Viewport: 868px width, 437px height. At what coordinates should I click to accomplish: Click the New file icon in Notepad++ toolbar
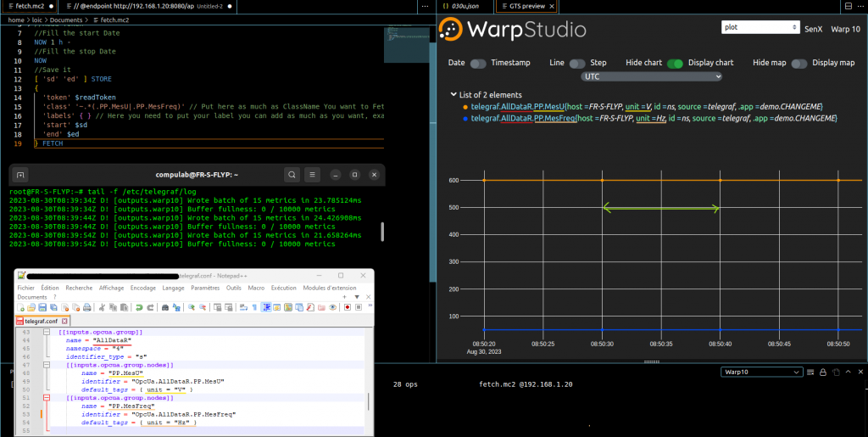[x=20, y=307]
